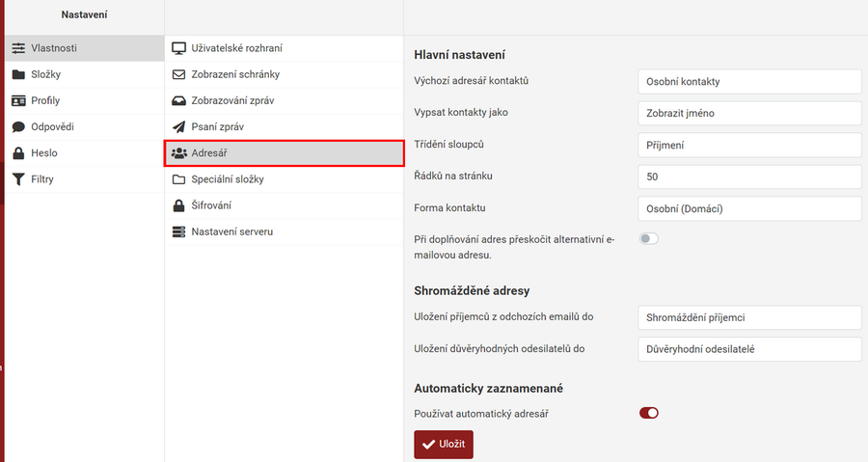Viewport: 868px width, 462px height.
Task: Click the lock icon beside Heslo
Action: point(18,152)
